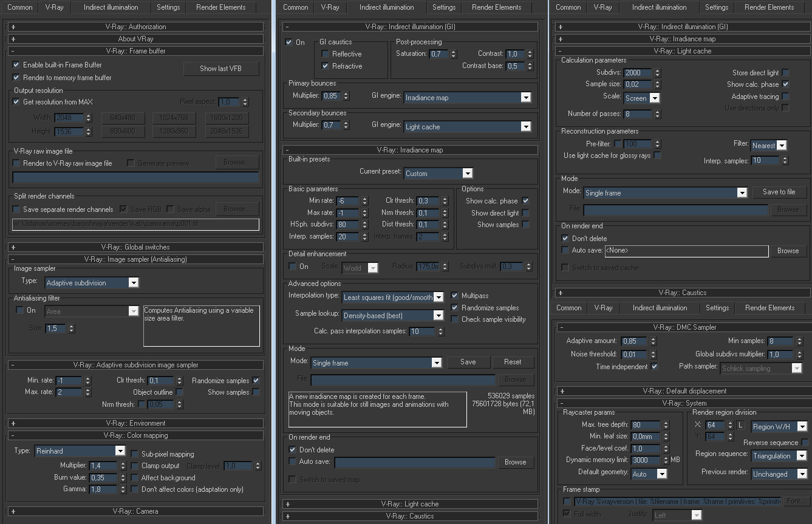Collapse the V-Ray:: Color mapping rollout

[x=135, y=435]
